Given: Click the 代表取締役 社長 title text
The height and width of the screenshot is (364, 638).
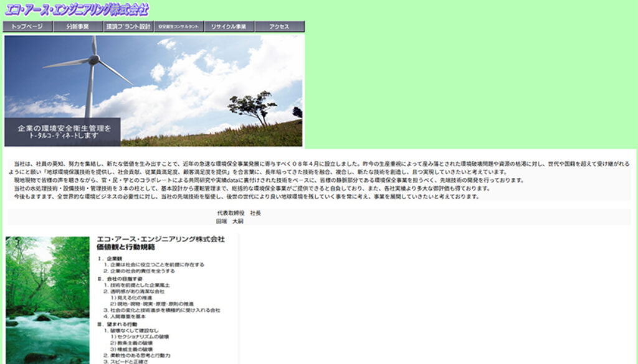Looking at the screenshot, I should (239, 213).
